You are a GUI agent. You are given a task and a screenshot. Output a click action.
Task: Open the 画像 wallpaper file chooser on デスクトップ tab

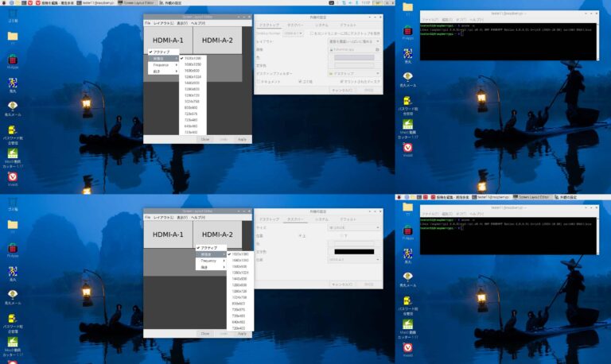(355, 50)
